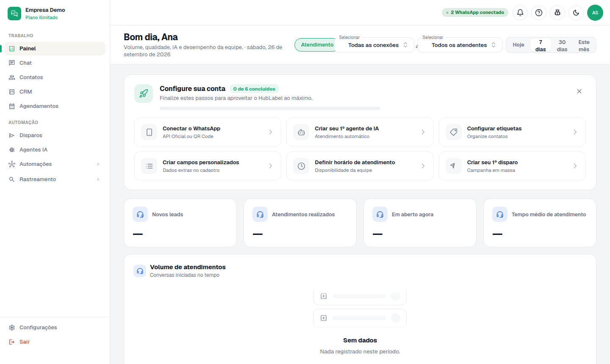Screen dimensions: 610x364
Task: Click the headset icon on Em aberto agora
Action: click(380, 215)
